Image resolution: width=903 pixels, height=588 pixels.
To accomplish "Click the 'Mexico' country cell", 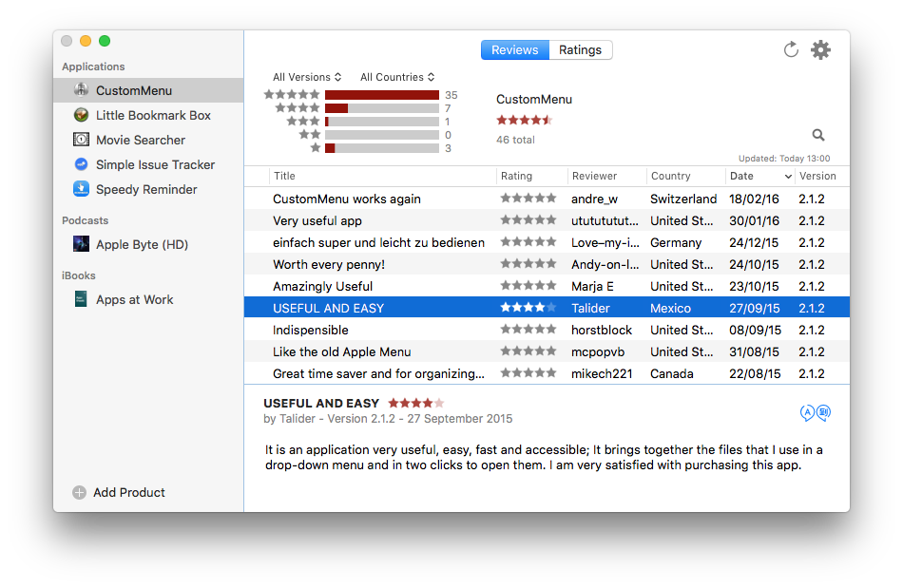I will click(670, 309).
